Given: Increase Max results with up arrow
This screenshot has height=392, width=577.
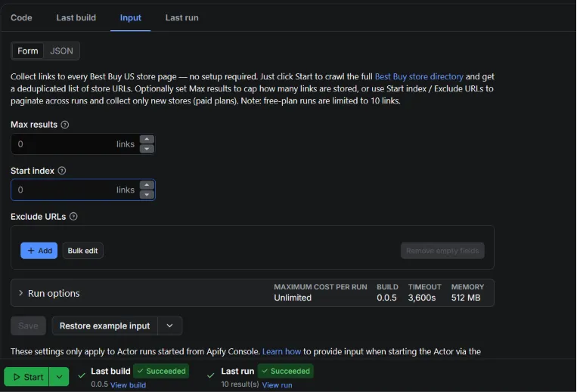Looking at the screenshot, I should point(147,139).
